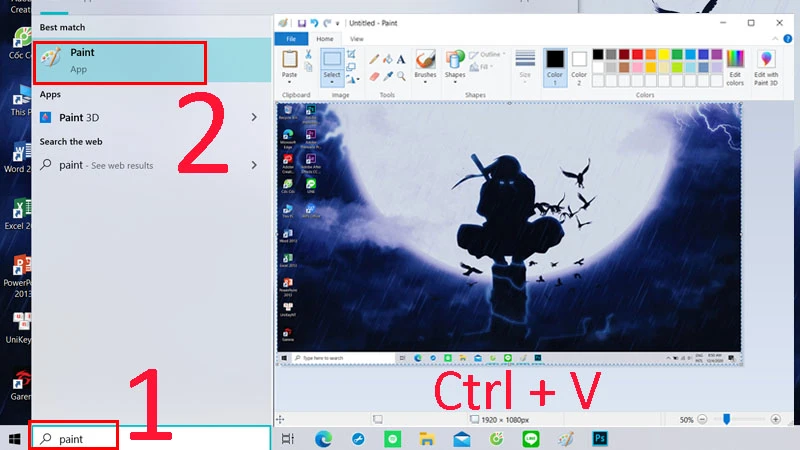Viewport: 800px width, 450px height.
Task: Pick the Fill with color bucket tool
Action: (388, 59)
